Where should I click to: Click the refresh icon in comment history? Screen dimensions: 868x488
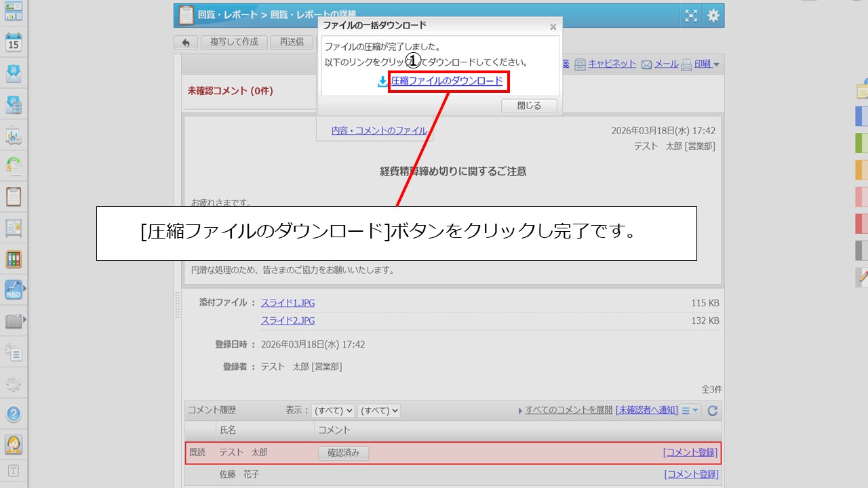pyautogui.click(x=713, y=411)
